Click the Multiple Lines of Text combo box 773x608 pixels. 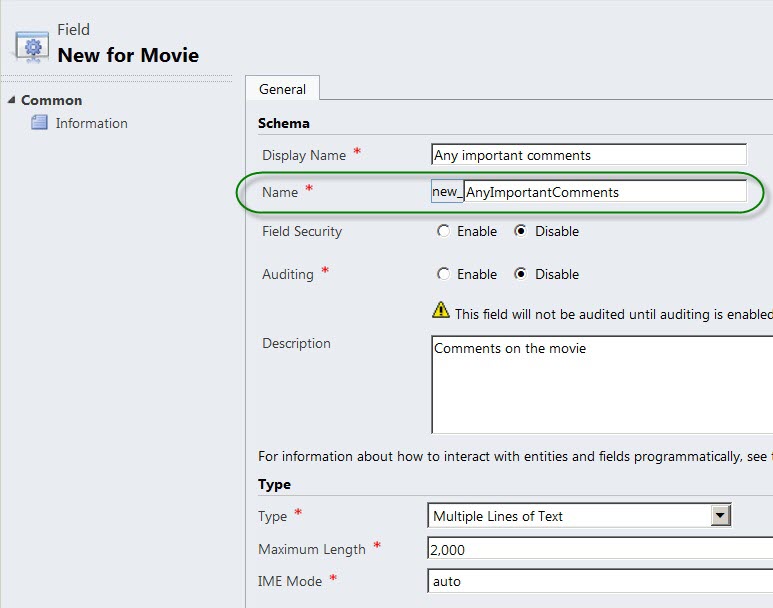point(579,516)
